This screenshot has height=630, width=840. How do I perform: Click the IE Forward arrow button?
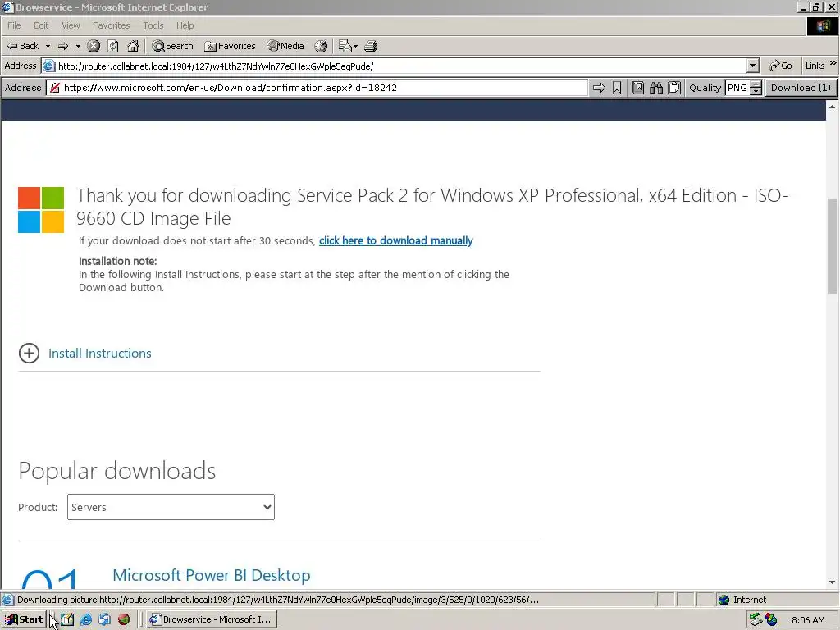coord(63,46)
